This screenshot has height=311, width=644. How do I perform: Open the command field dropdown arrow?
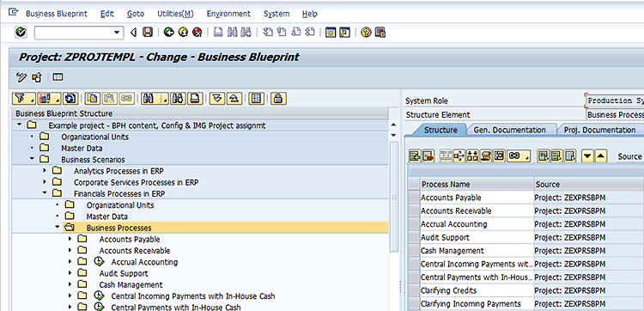117,33
